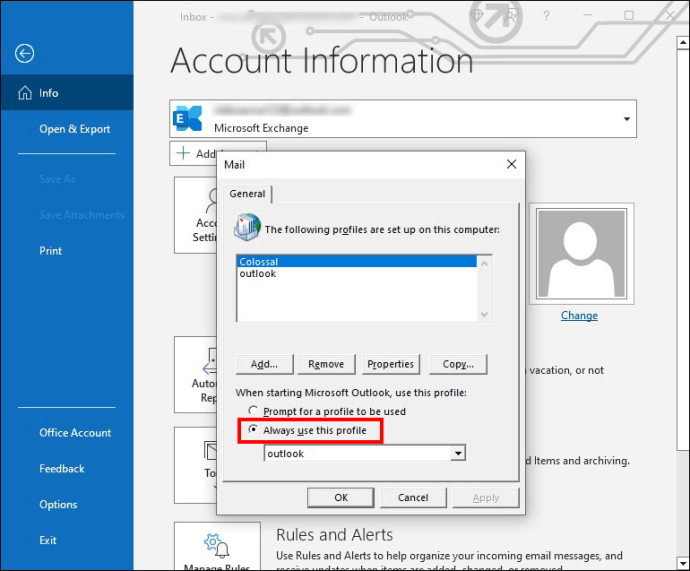This screenshot has height=571, width=690.
Task: Open the Open & Export section
Action: tap(74, 129)
